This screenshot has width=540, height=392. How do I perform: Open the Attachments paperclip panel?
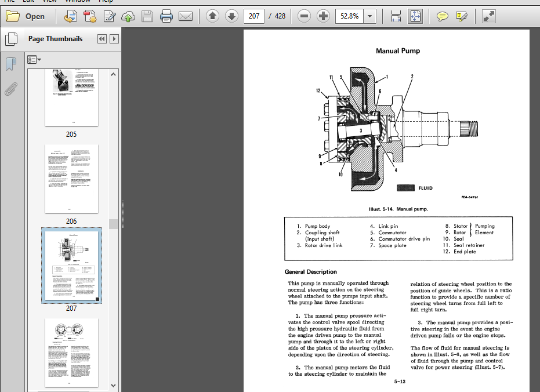pyautogui.click(x=11, y=89)
